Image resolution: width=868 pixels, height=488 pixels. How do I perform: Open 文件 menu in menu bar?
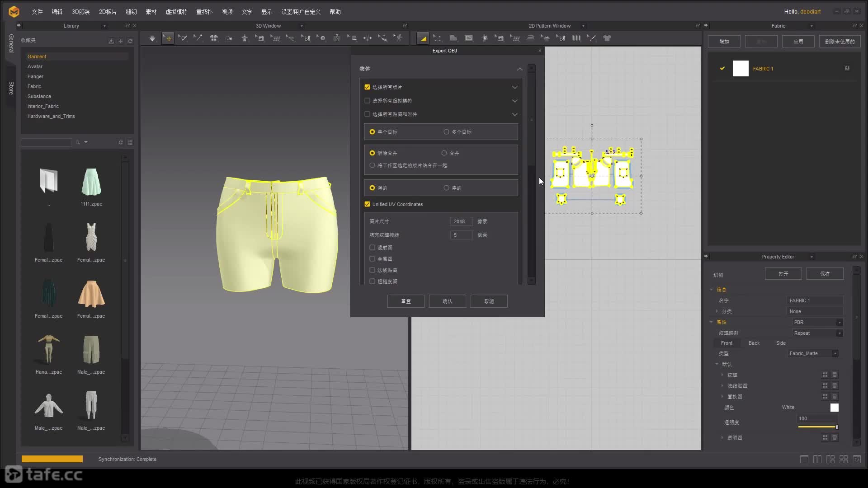[x=37, y=11]
